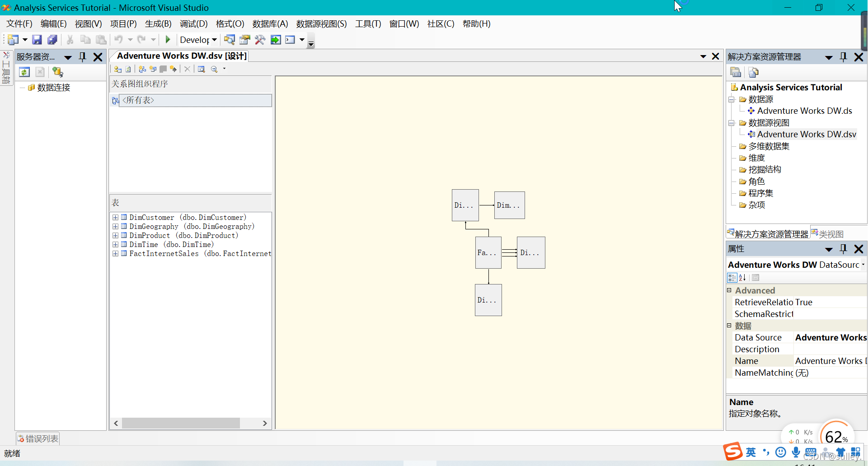Screen dimensions: 868x466
Task: Click the Sogou microphone voice input icon
Action: pos(796,452)
